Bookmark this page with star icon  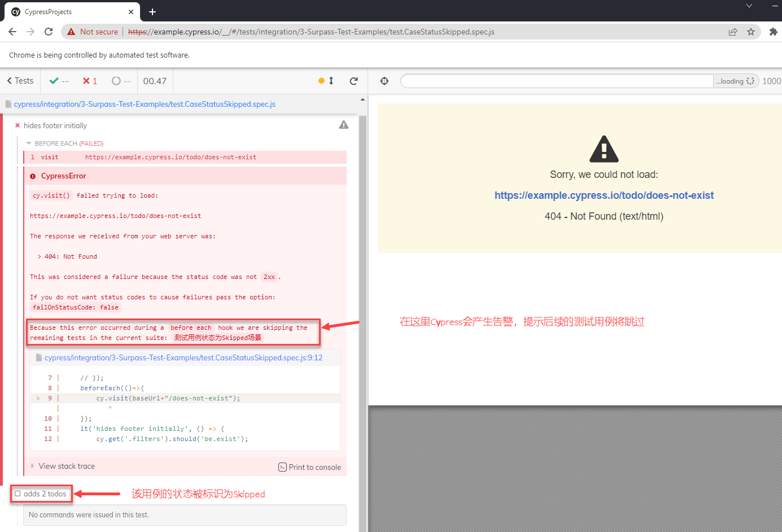[x=751, y=32]
